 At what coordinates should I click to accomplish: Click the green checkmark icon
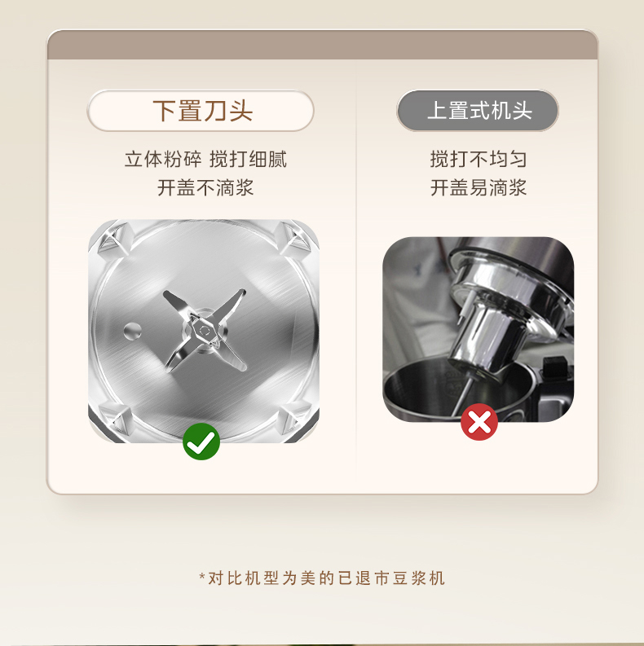pos(201,442)
